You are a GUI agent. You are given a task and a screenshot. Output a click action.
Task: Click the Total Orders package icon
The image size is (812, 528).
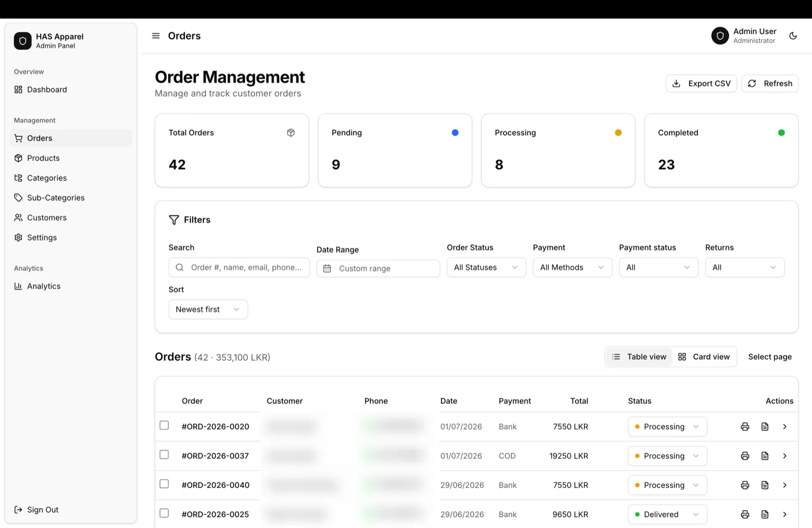tap(291, 133)
